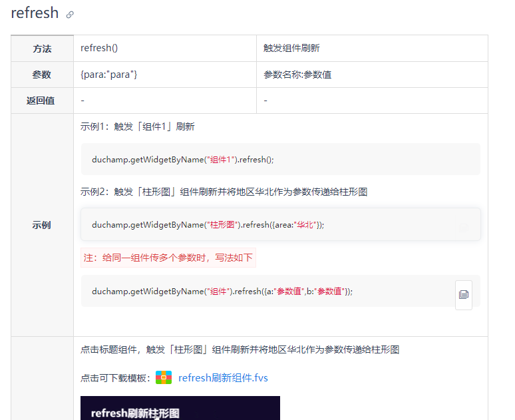The width and height of the screenshot is (515, 420).
Task: Download the refresh刷新组件.fvs template
Action: coord(223,378)
